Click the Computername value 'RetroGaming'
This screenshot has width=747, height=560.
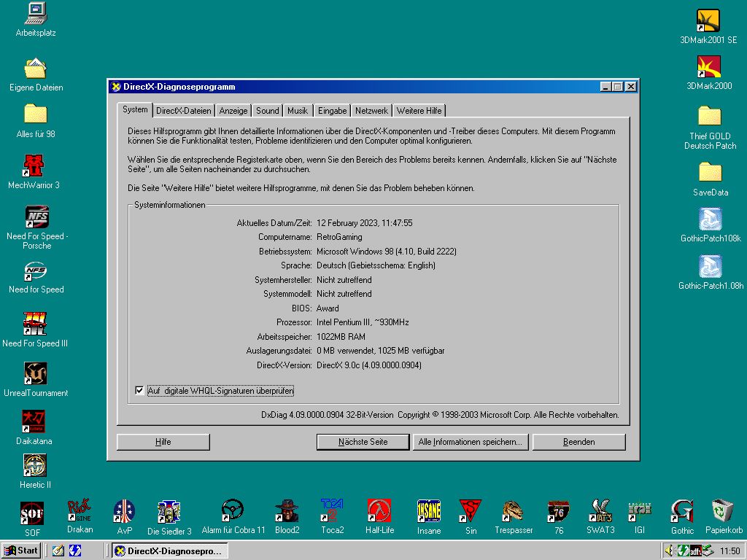(339, 237)
